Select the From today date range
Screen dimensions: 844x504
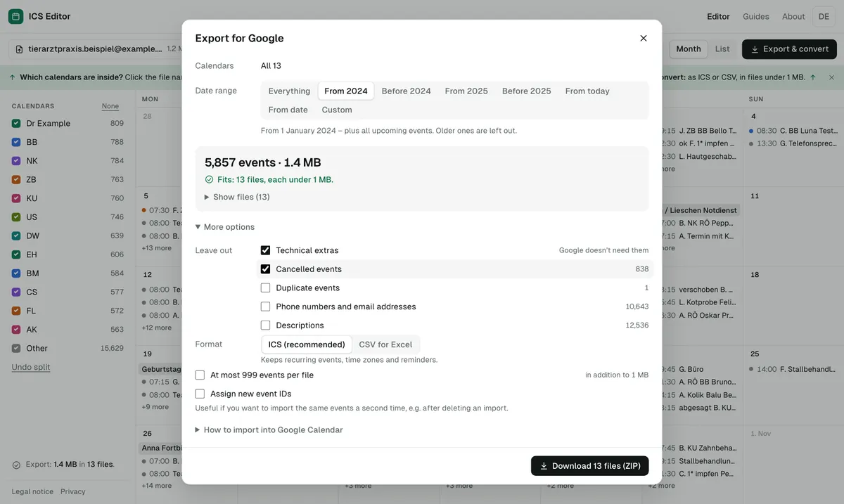click(587, 91)
